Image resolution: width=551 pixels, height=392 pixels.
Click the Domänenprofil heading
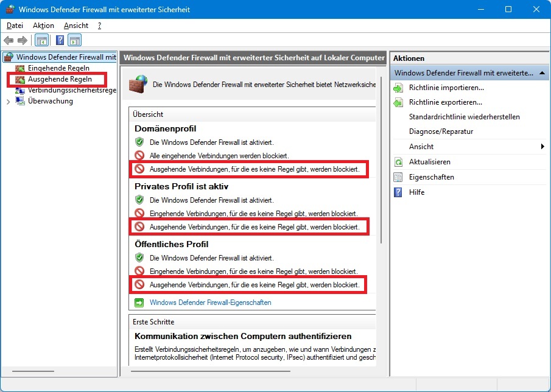coord(165,128)
